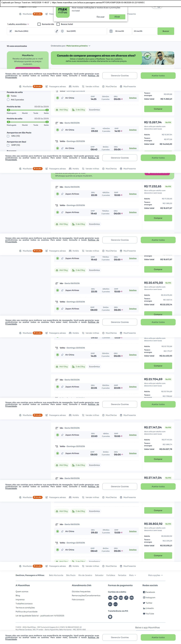Open the departure date calendar icon

pos(111,31)
